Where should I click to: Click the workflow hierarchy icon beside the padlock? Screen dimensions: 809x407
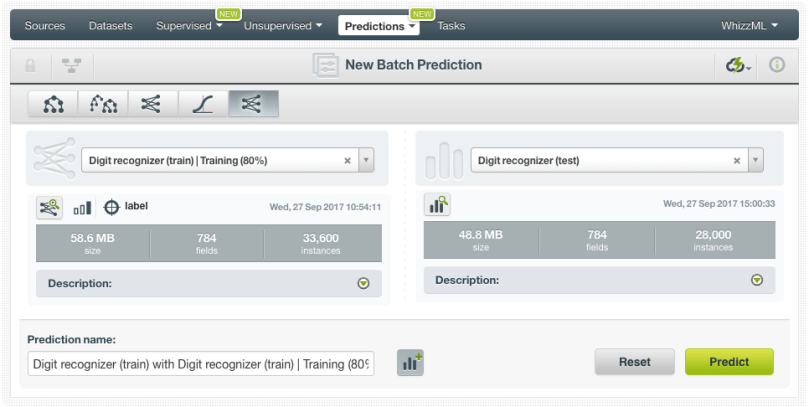coord(72,65)
